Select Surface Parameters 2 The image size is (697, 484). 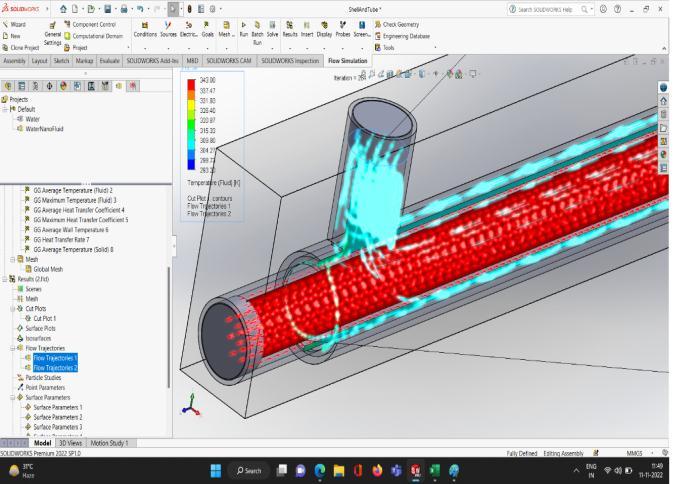(58, 417)
